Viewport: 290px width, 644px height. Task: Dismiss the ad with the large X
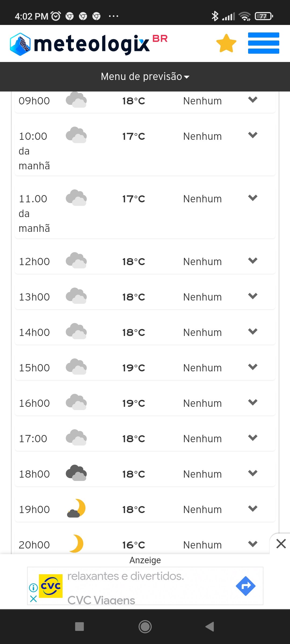(281, 544)
